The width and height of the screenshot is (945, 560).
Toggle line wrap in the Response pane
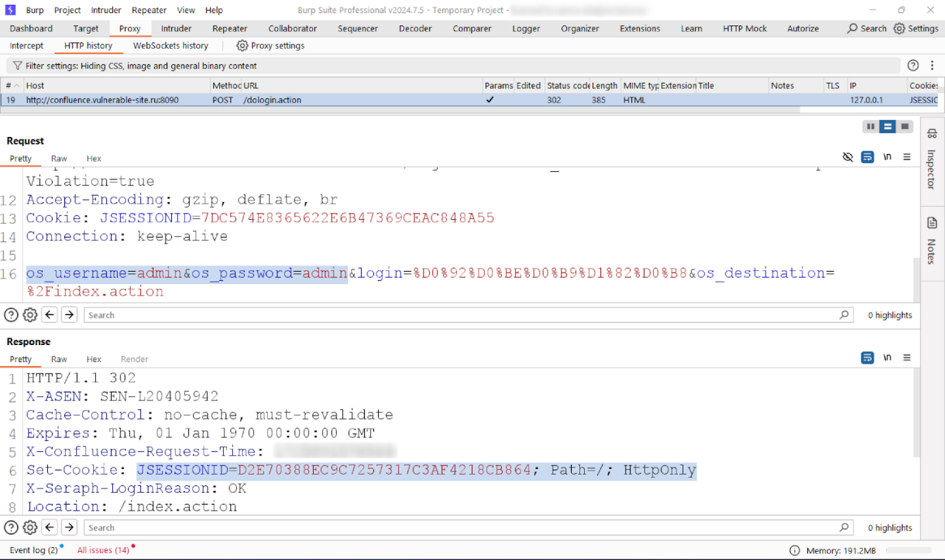pos(868,357)
